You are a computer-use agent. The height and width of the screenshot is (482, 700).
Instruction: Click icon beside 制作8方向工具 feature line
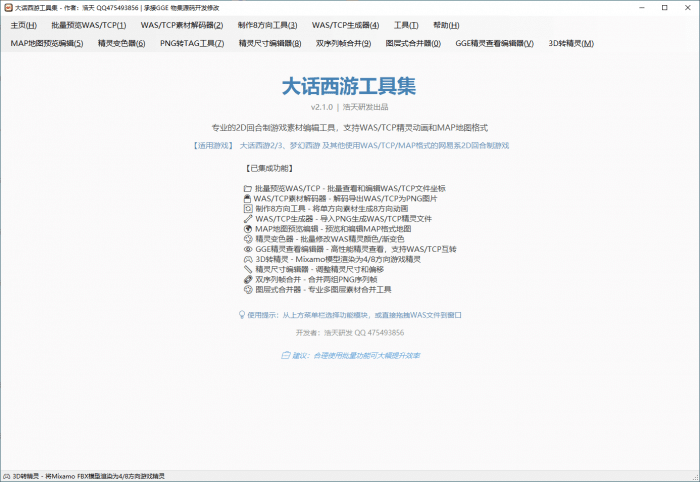[248, 209]
